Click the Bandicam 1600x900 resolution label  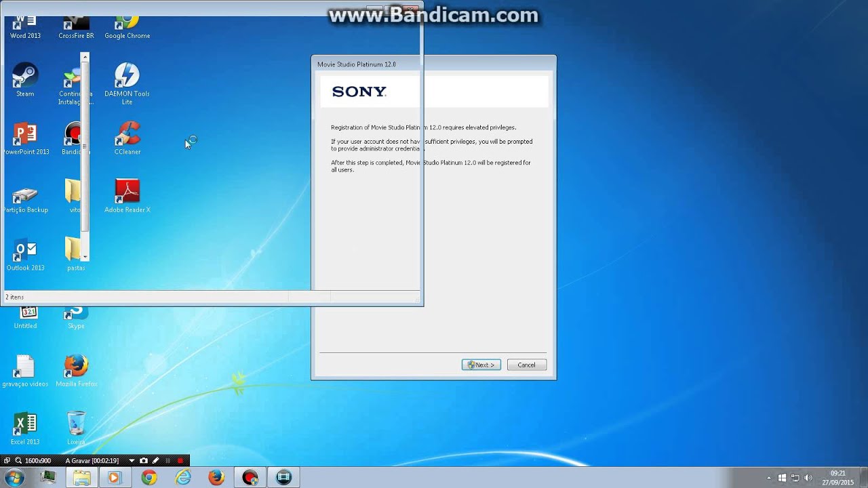[38, 461]
